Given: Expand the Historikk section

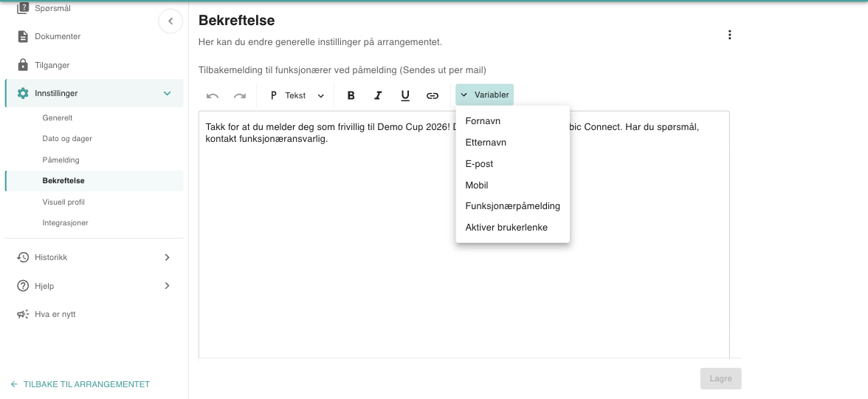Looking at the screenshot, I should (x=94, y=257).
